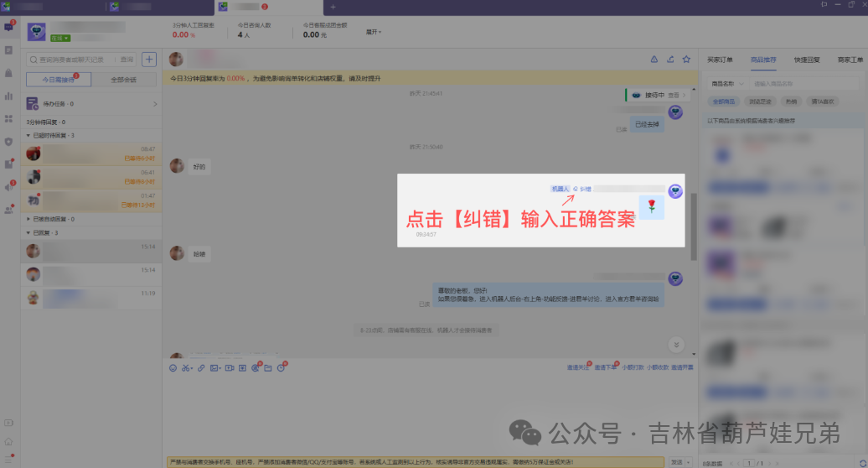The width and height of the screenshot is (868, 468).
Task: Click the 发送 send button
Action: (x=676, y=462)
